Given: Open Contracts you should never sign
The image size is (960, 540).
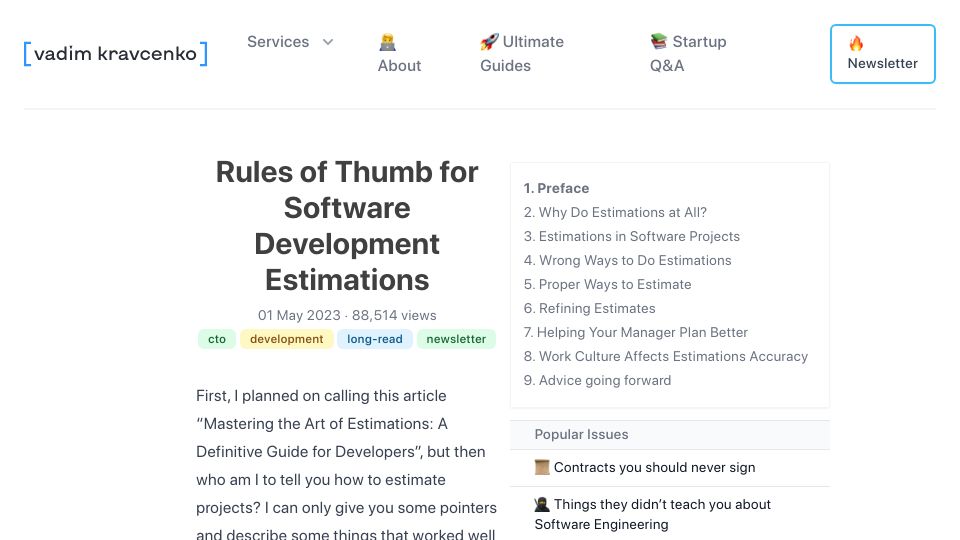Looking at the screenshot, I should click(x=654, y=468).
